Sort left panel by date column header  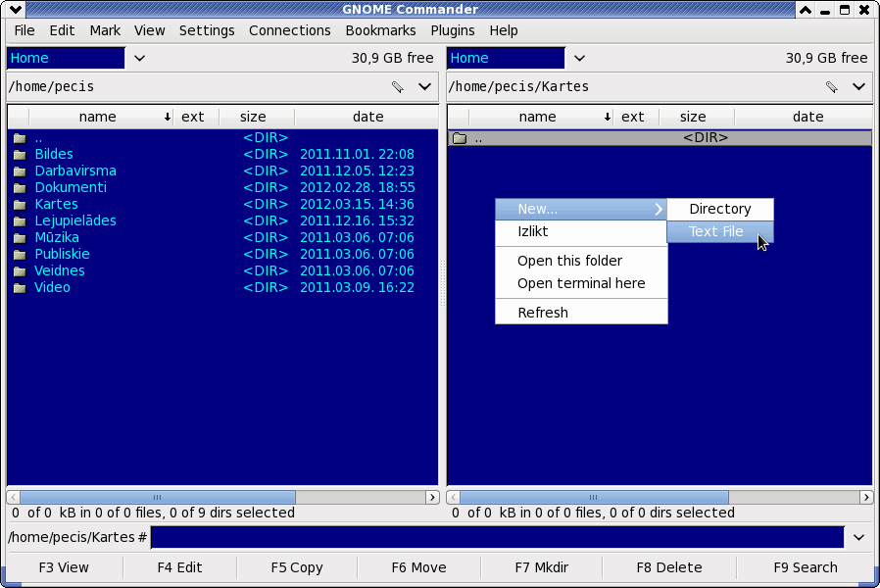[x=367, y=117]
